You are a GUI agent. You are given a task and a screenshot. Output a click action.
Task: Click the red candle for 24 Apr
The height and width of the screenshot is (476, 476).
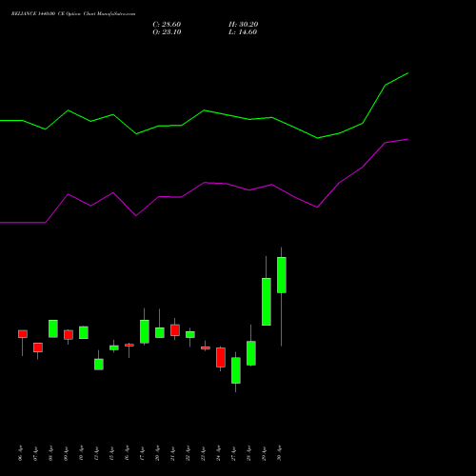click(221, 357)
